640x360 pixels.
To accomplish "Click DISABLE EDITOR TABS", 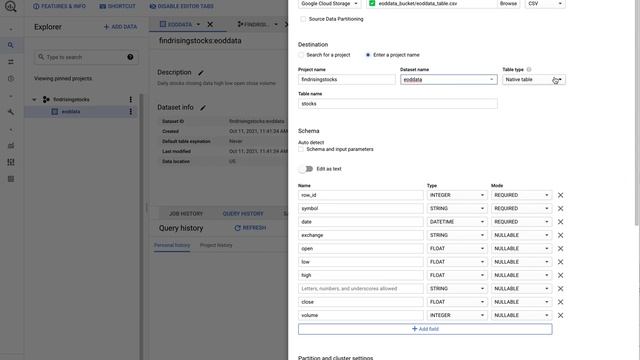I will [x=182, y=6].
